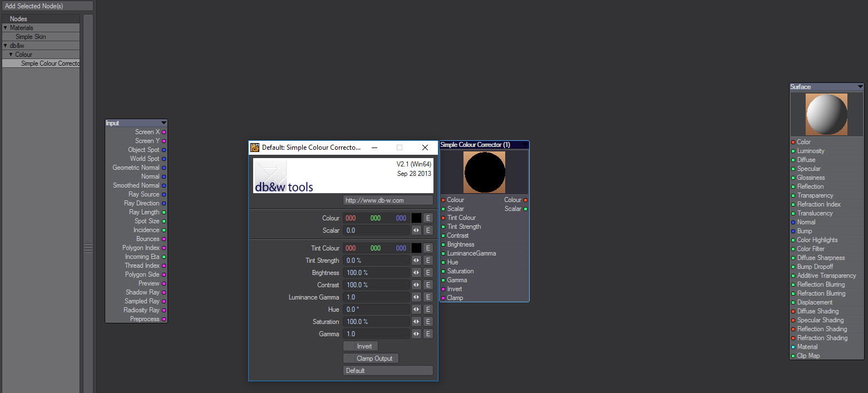Click the slider arrows beside Contrast

(x=416, y=285)
